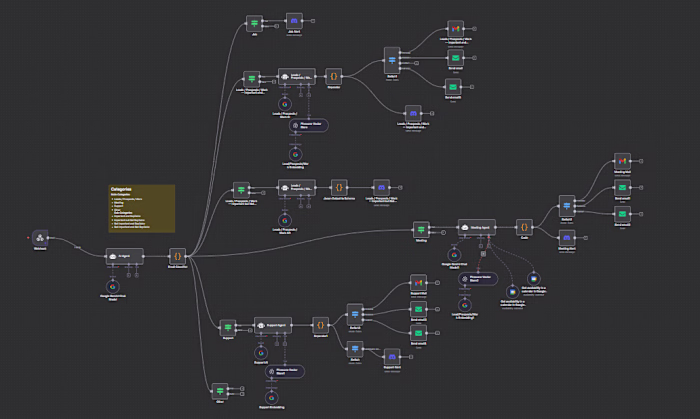
Task: Select the Separator1 code node
Action: 321,325
